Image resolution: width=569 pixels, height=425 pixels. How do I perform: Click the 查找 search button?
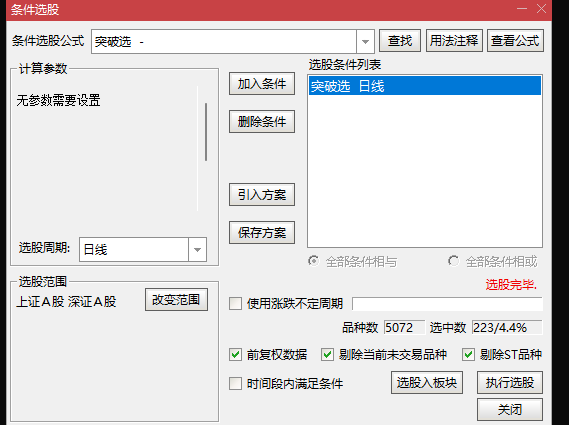(x=400, y=41)
